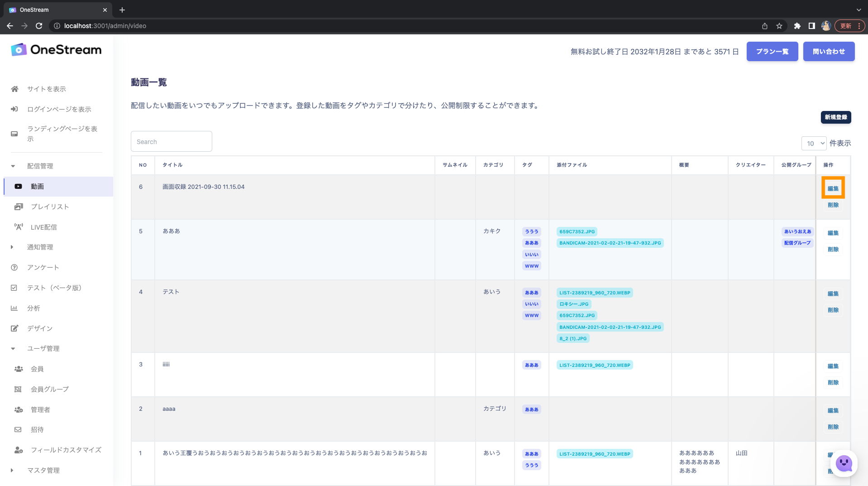
Task: Reload the page with the refresh icon
Action: (x=39, y=26)
